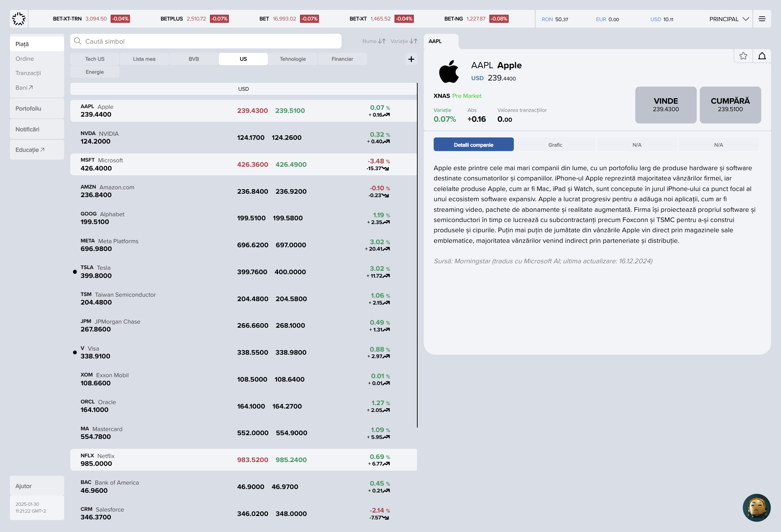781x532 pixels.
Task: Select the Financiar list tab
Action: point(342,59)
